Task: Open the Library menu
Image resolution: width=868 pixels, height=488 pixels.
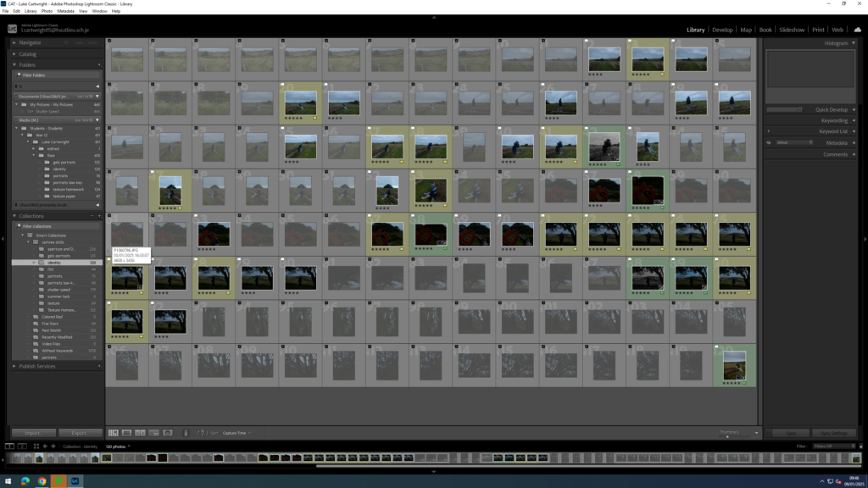Action: click(31, 11)
